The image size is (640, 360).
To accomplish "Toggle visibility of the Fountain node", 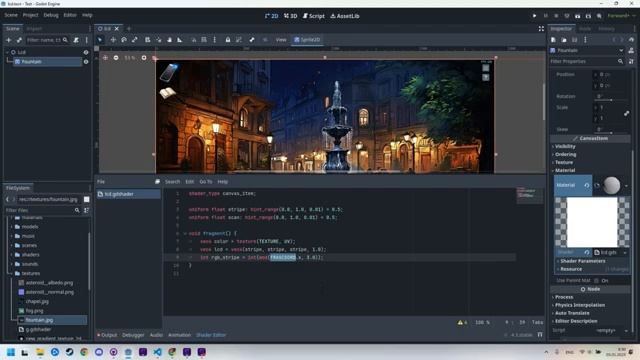I will 86,62.
